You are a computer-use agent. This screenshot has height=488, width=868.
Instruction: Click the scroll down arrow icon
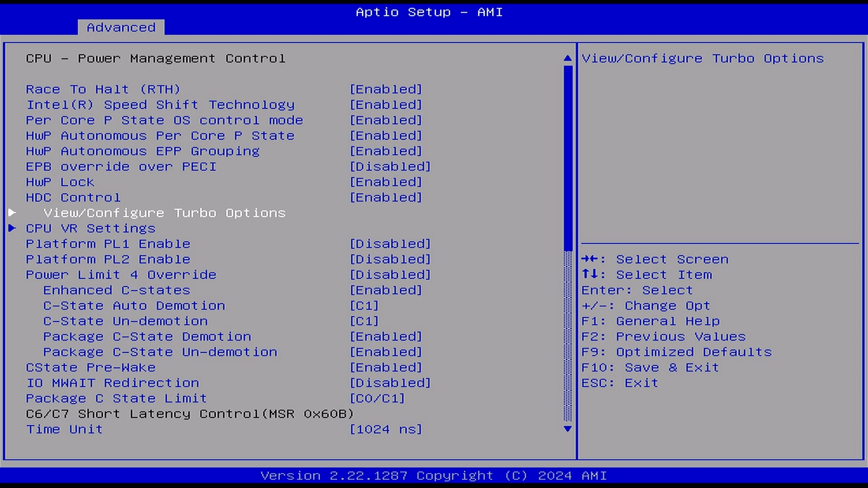click(568, 429)
